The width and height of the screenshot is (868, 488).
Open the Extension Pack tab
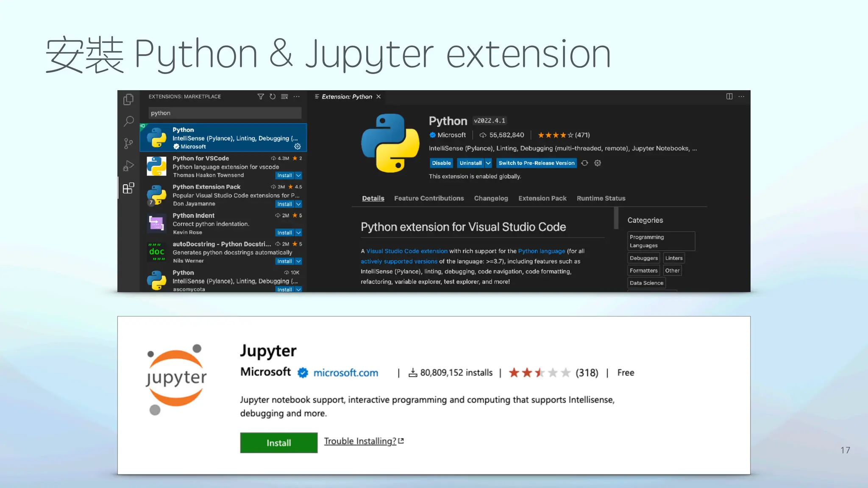point(542,198)
